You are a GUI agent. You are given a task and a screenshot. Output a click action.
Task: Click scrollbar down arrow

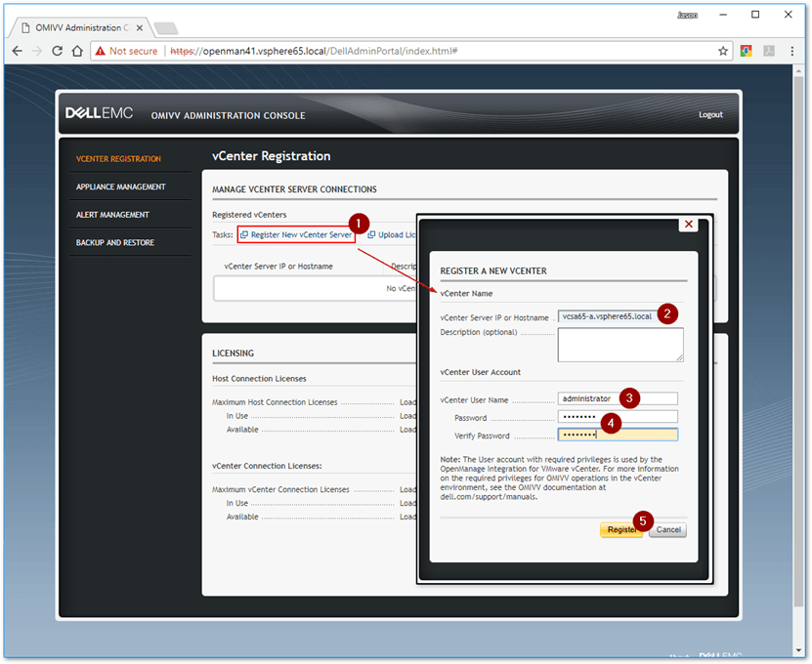[798, 650]
